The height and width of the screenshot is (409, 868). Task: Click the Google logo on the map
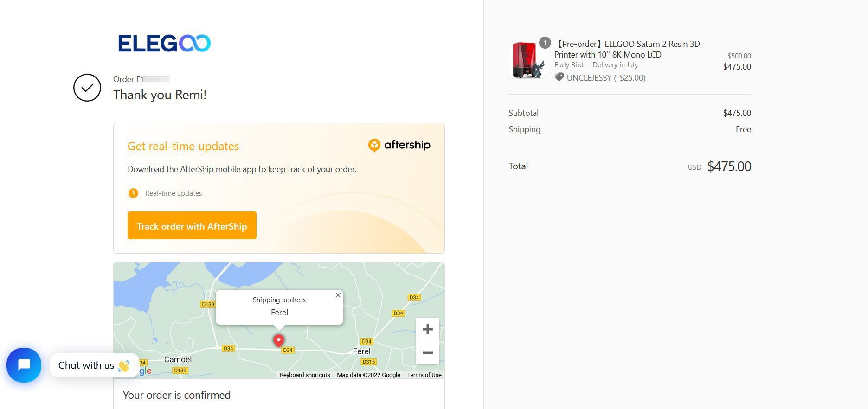145,371
